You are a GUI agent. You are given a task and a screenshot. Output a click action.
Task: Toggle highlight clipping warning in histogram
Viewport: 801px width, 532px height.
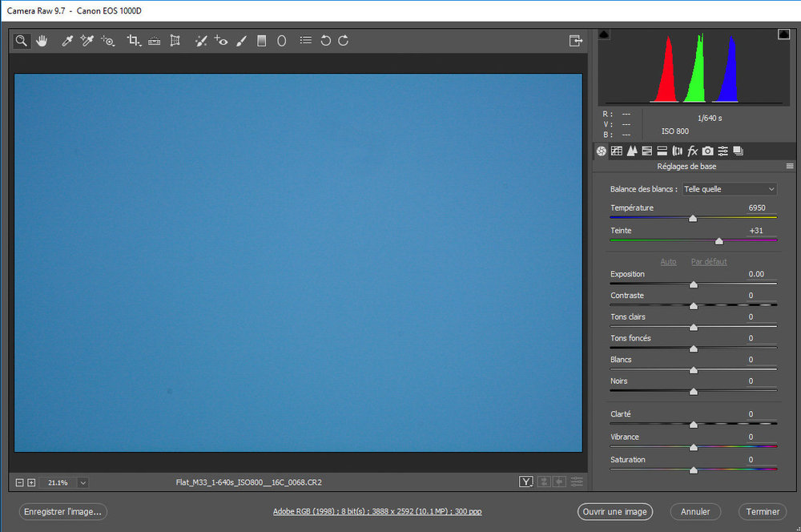(x=783, y=34)
